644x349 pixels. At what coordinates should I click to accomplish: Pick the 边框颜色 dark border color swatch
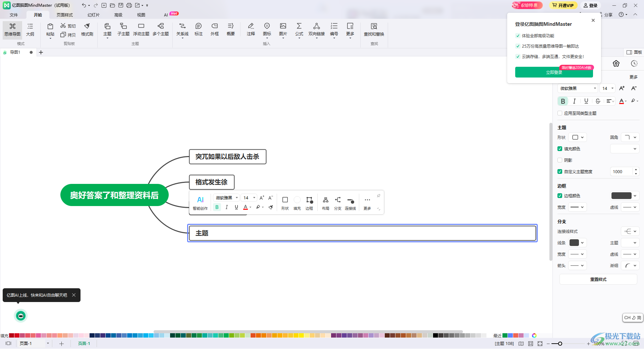click(621, 196)
